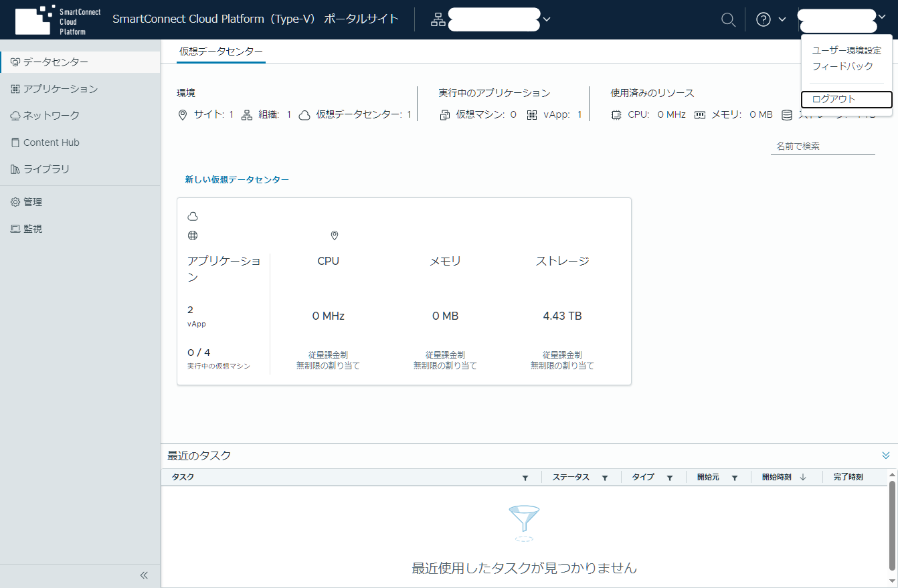Click the CPU chip icon in used resources

point(616,114)
